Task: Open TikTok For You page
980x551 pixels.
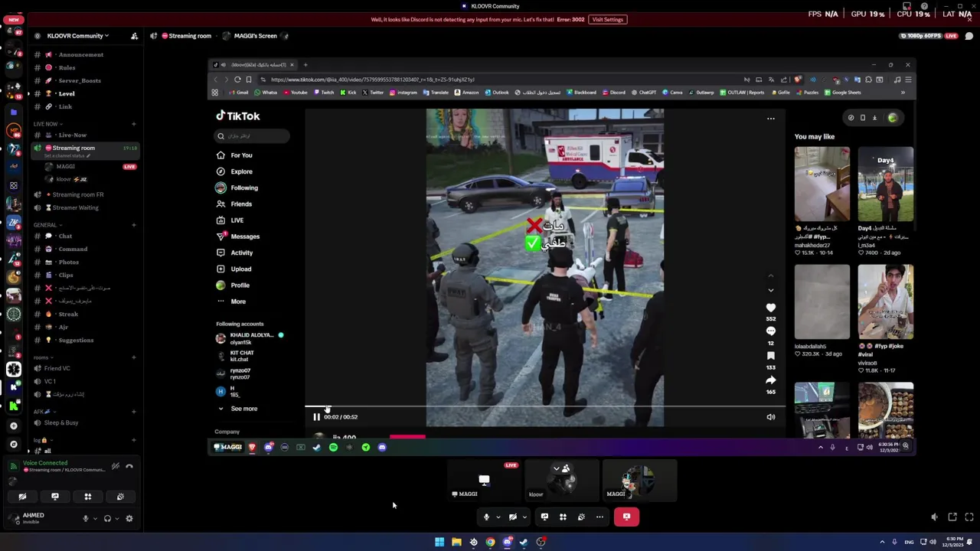Action: pyautogui.click(x=241, y=155)
